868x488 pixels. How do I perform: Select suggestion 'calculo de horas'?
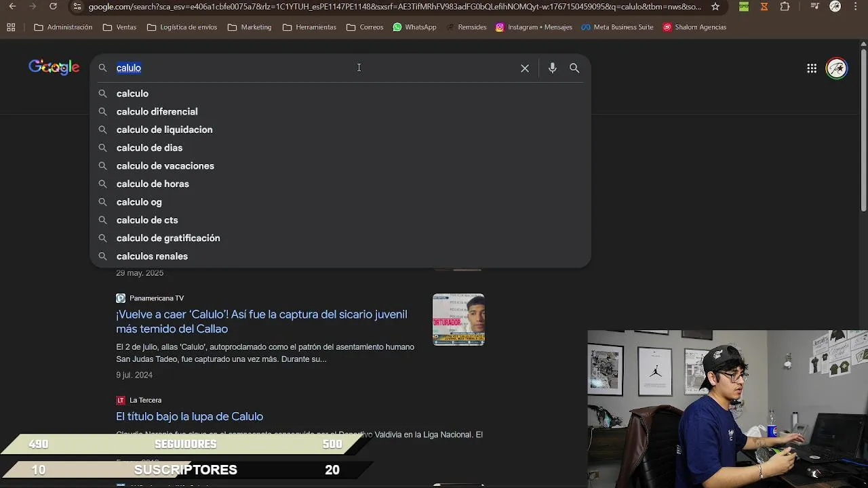340,184
